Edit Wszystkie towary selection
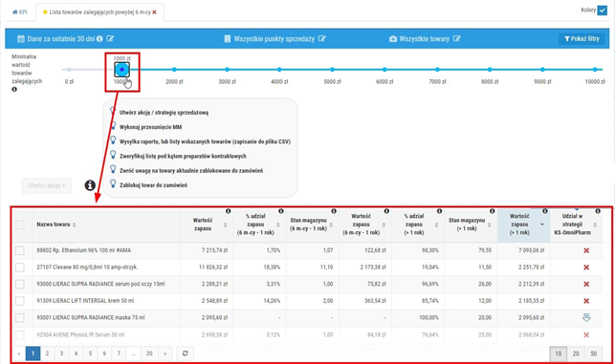Screen dimensions: 615x364 [456, 38]
